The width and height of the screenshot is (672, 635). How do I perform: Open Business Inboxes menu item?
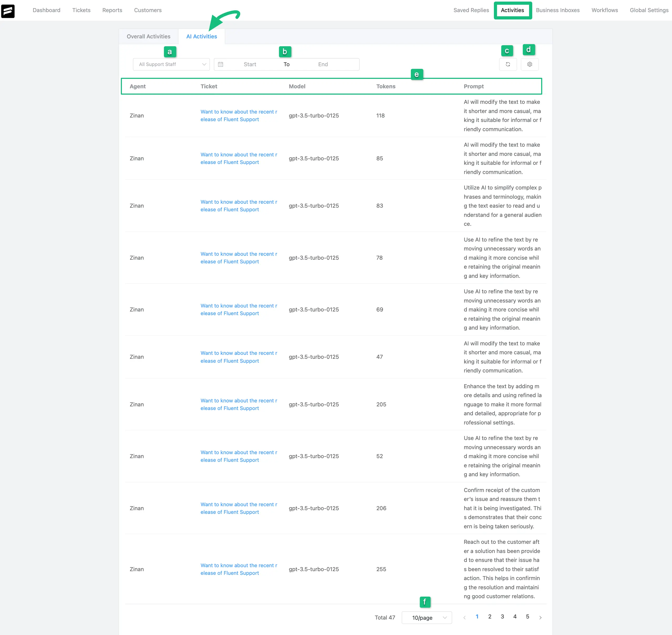[558, 10]
